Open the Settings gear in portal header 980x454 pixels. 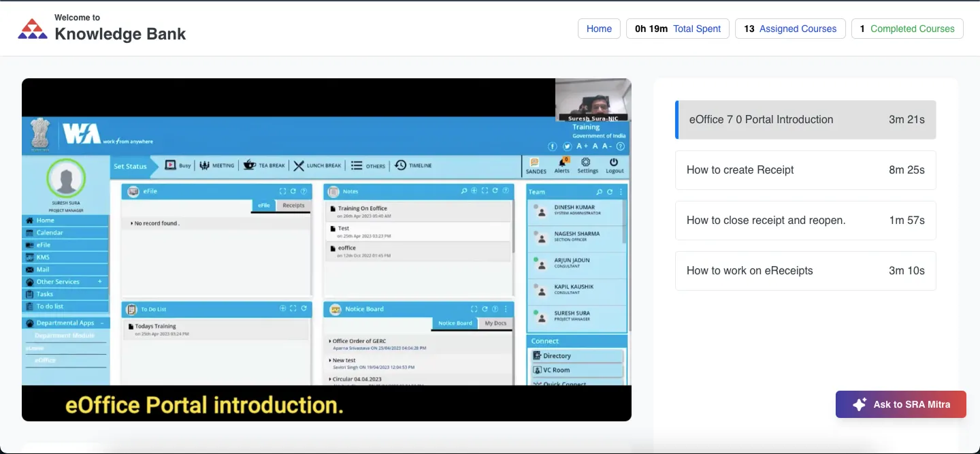click(x=587, y=163)
